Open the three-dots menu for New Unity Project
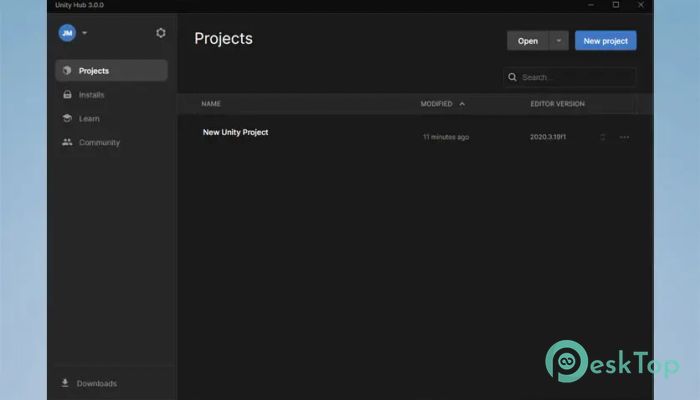700x400 pixels. (x=624, y=137)
